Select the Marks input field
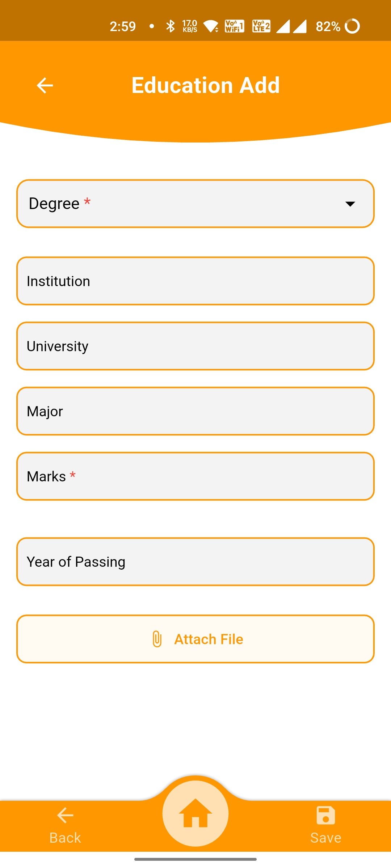 tap(195, 476)
